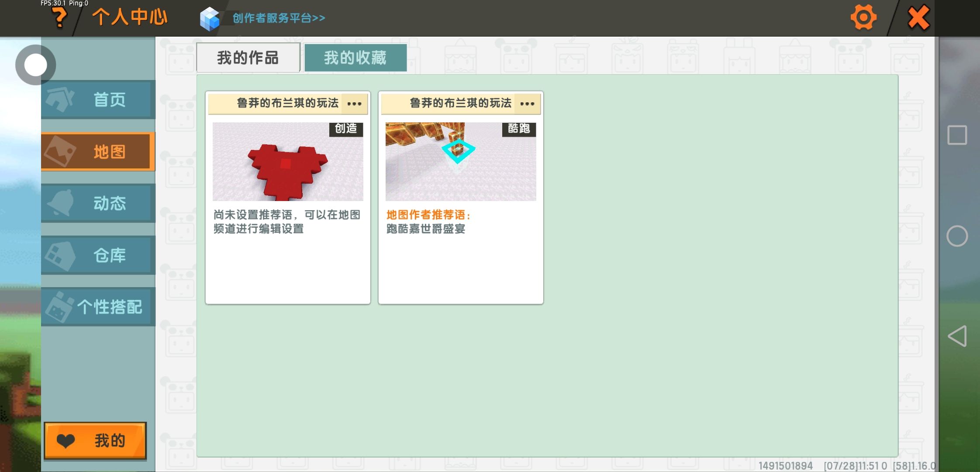Image resolution: width=980 pixels, height=472 pixels.
Task: Close personal center with the orange X
Action: pos(918,18)
